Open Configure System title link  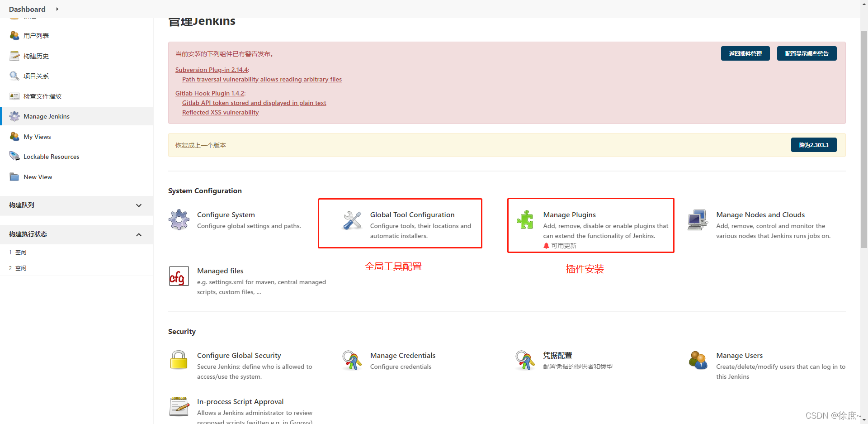pyautogui.click(x=226, y=214)
